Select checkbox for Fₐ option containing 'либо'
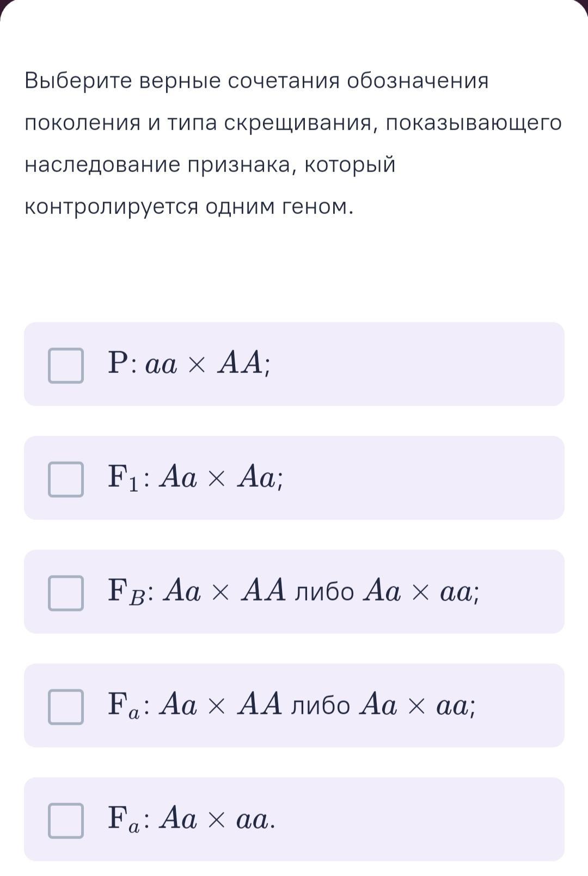The height and width of the screenshot is (876, 588). pyautogui.click(x=66, y=707)
